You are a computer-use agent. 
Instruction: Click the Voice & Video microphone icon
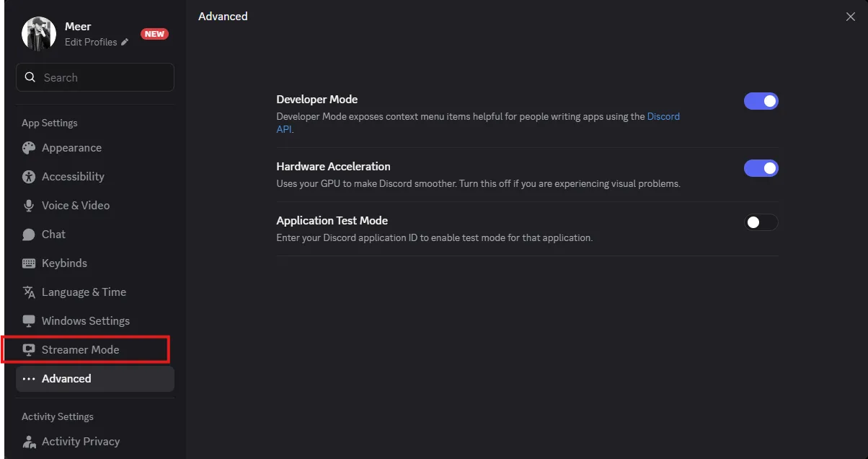click(x=29, y=206)
